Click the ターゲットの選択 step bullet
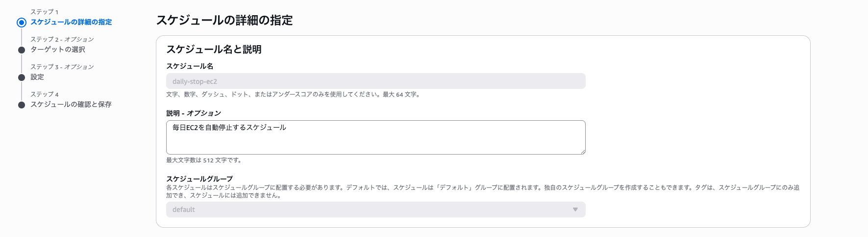The height and width of the screenshot is (237, 868). [22, 50]
